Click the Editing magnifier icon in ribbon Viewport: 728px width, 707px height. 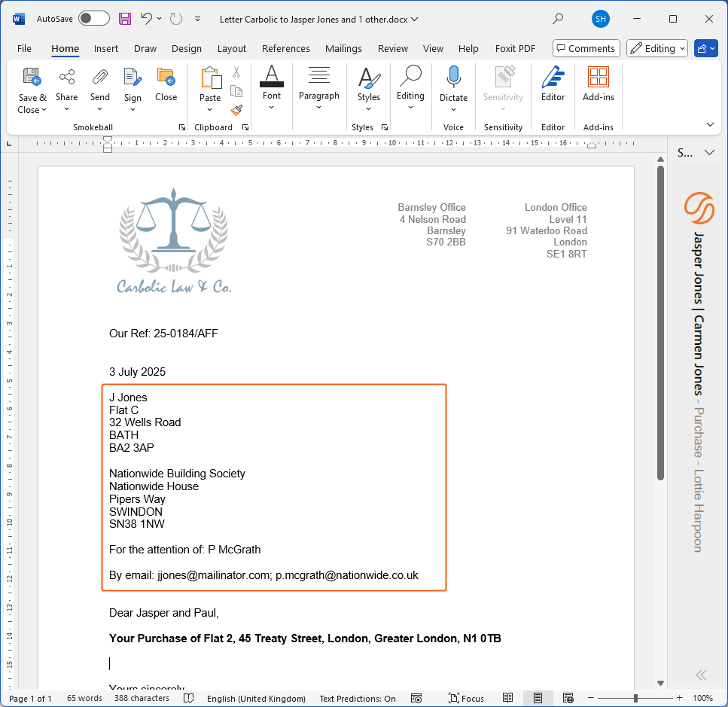point(410,75)
